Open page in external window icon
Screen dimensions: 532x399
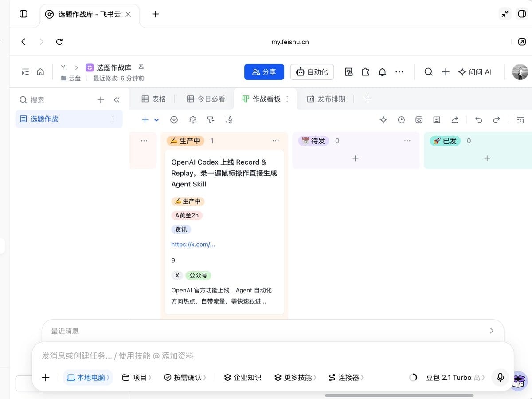coord(522,42)
